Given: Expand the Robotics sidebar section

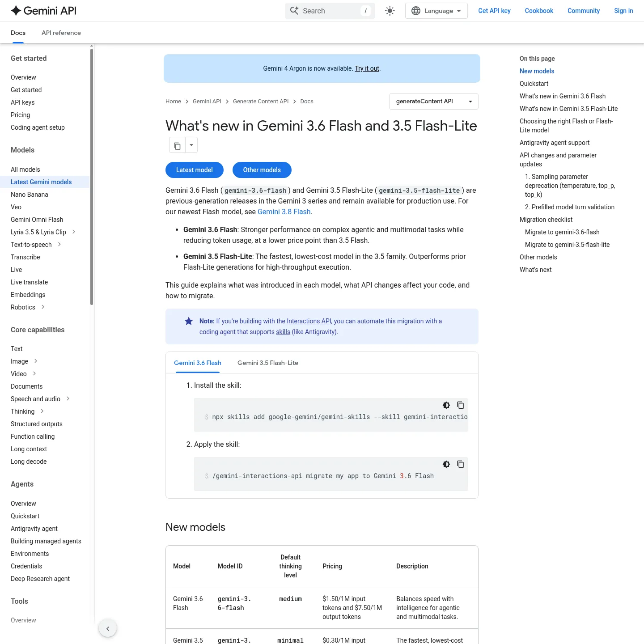Looking at the screenshot, I should point(43,307).
